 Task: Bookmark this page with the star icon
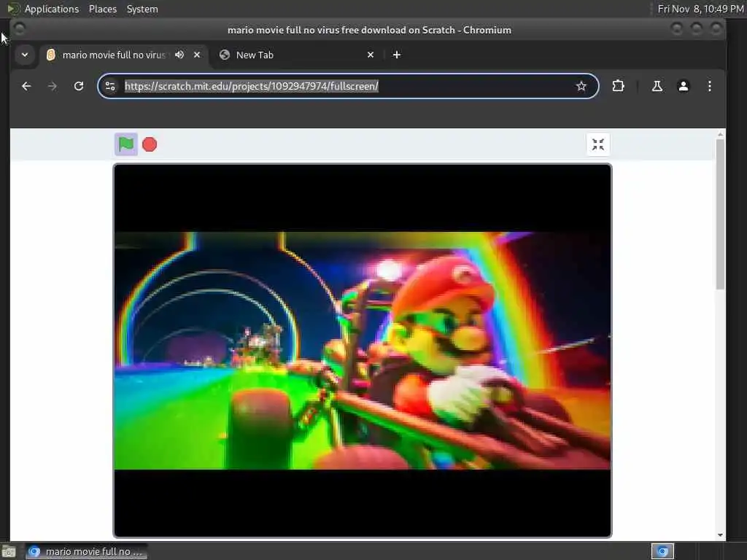click(581, 86)
